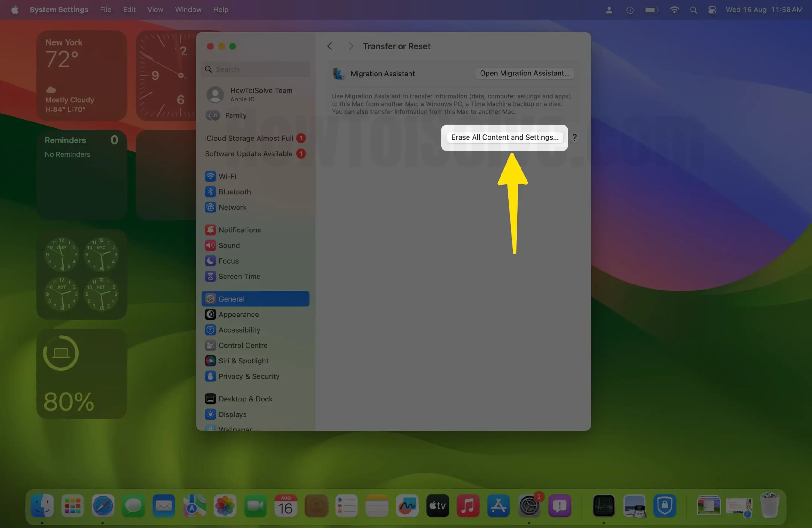Open the Help menu
The image size is (812, 528).
(x=220, y=9)
